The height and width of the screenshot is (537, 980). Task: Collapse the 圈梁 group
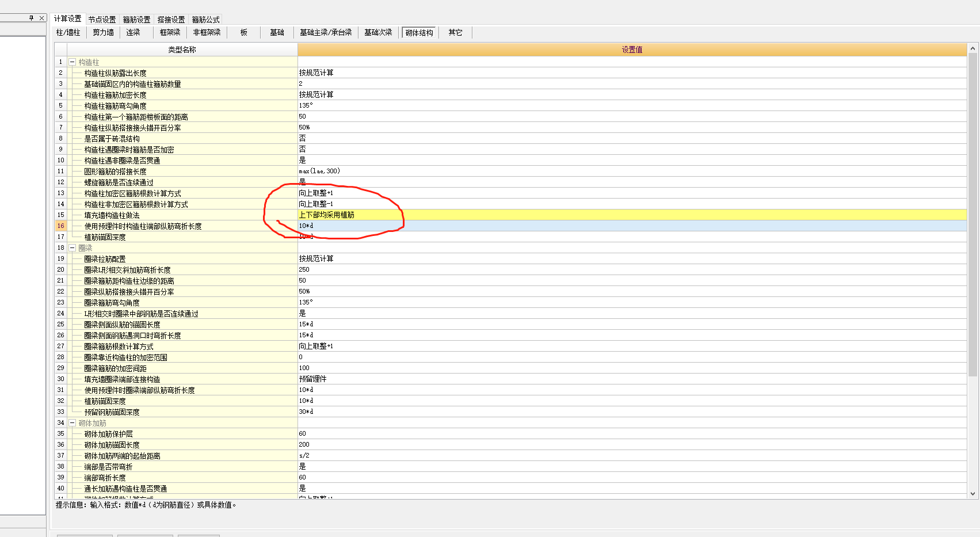[73, 248]
